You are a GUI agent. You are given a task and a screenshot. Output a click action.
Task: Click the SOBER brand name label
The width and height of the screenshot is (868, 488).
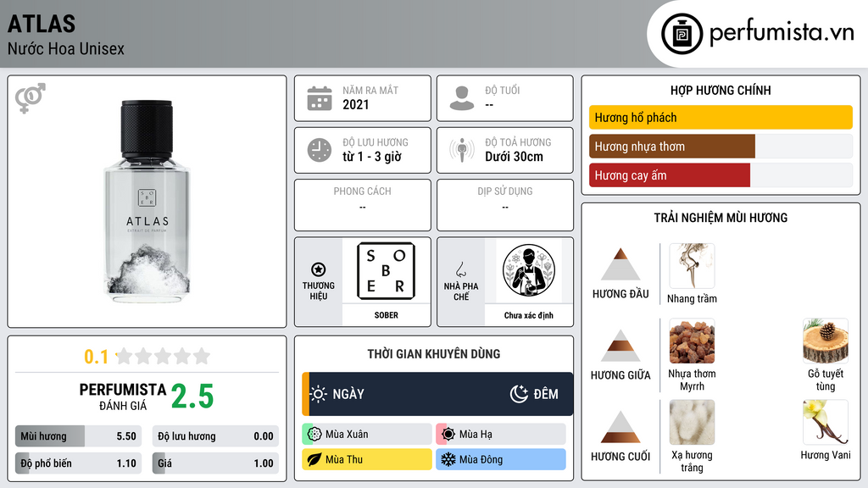386,315
